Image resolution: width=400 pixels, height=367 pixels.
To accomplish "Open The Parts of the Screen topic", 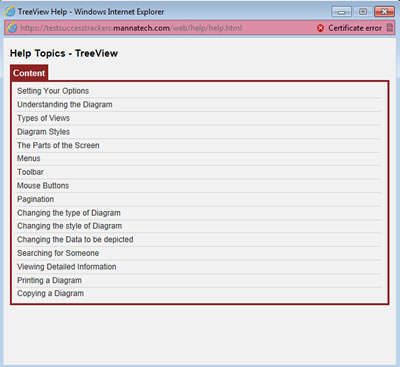I will (x=58, y=145).
